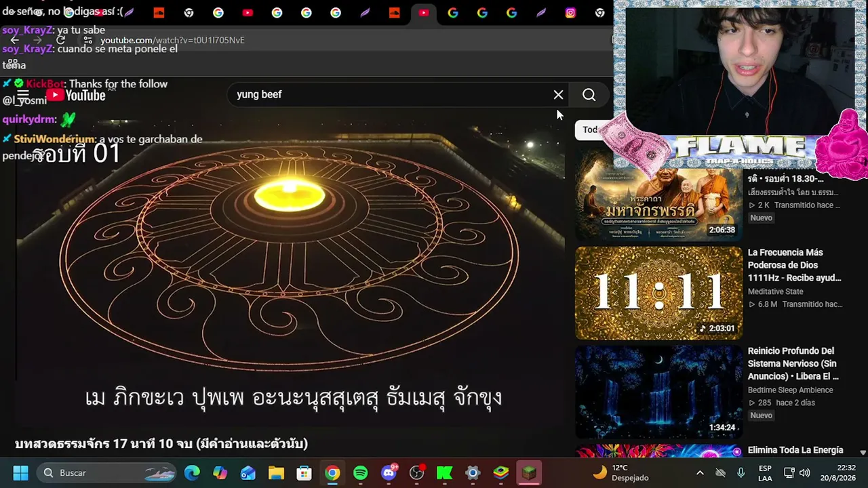Go forward in Chrome browser history
This screenshot has height=488, width=868.
(x=37, y=40)
